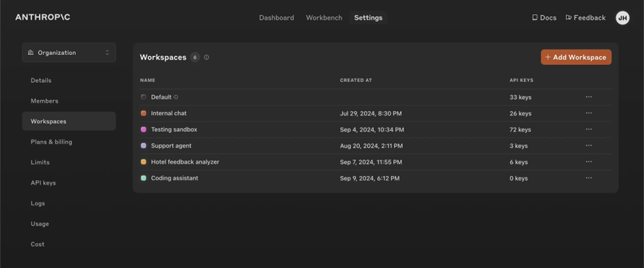Open the Organization selector dropdown
The height and width of the screenshot is (268, 644).
69,53
